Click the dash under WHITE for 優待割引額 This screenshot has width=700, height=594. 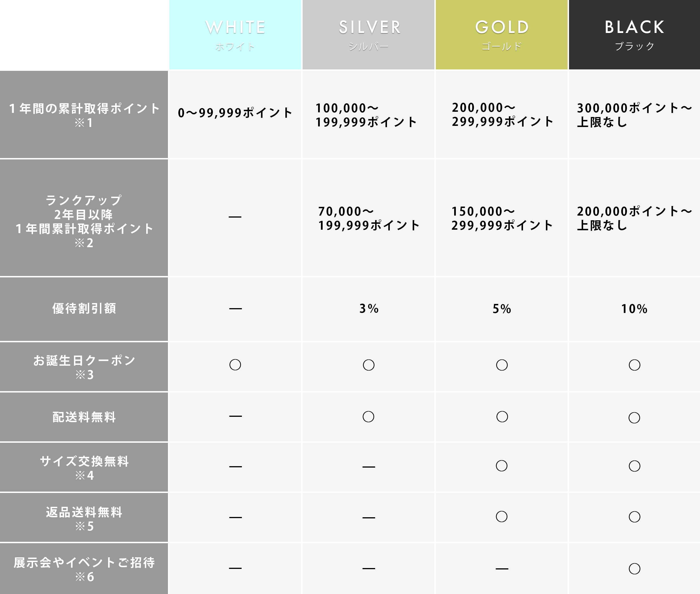[x=235, y=308]
